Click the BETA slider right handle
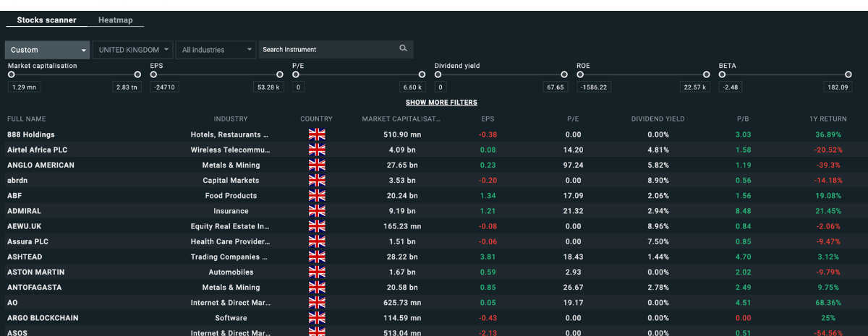Image resolution: width=868 pixels, height=336 pixels. point(848,74)
